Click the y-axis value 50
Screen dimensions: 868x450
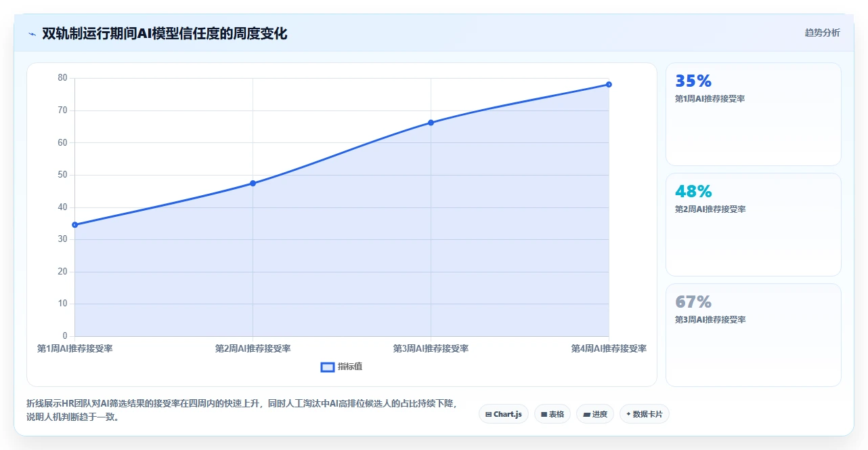(x=62, y=175)
